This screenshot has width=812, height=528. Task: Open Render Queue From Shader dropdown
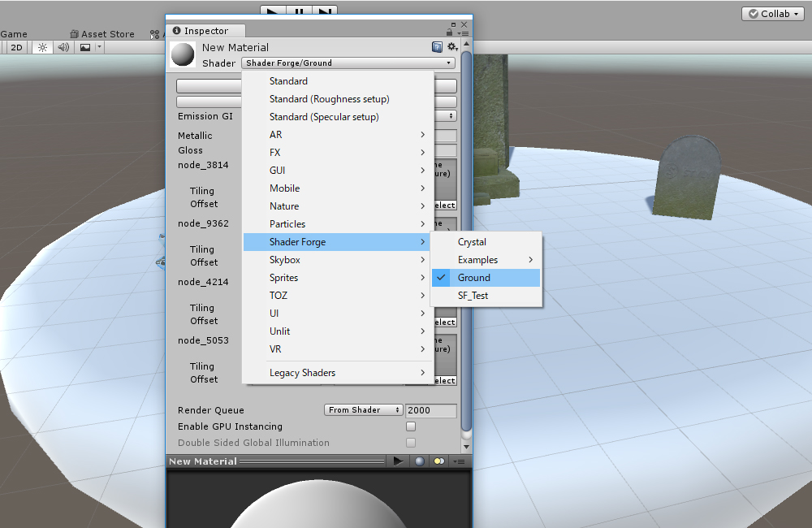(364, 410)
